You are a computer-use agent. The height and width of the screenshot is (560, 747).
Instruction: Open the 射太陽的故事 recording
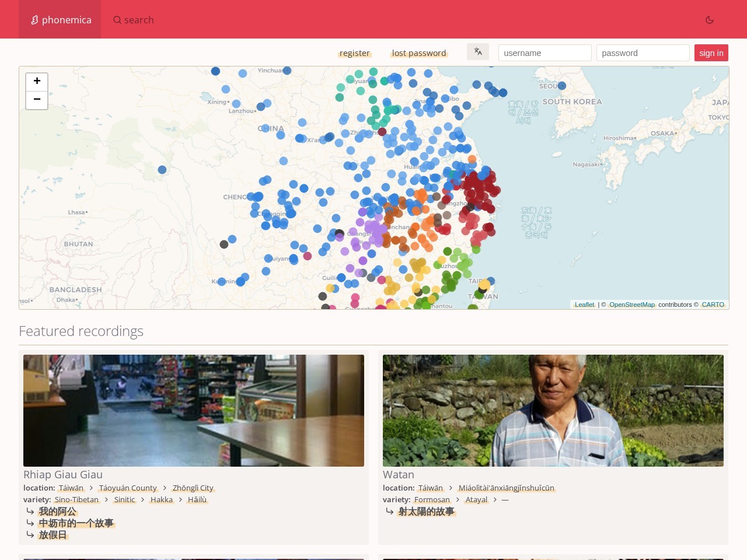point(426,512)
